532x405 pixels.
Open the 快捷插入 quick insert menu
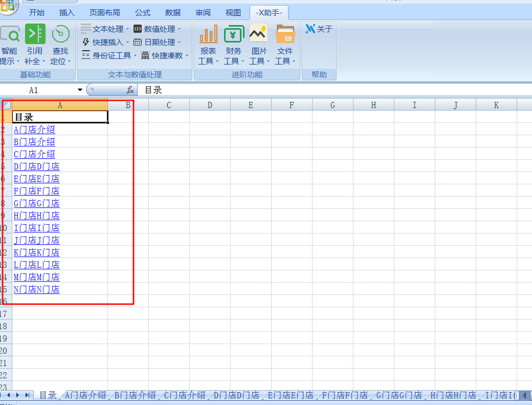click(105, 42)
